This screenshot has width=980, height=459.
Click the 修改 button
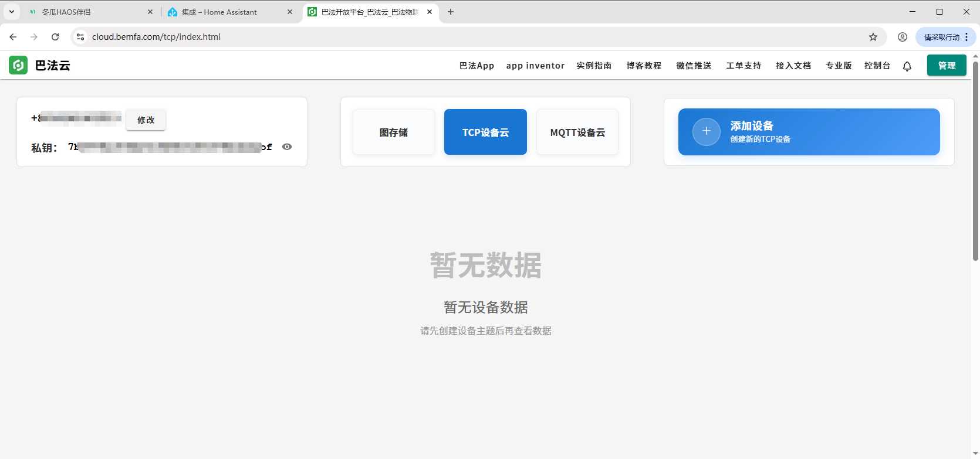pos(146,120)
